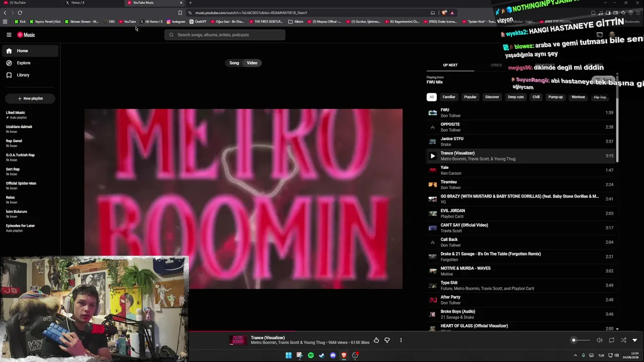Go back in the browser
Image resolution: width=644 pixels, height=362 pixels.
[5, 13]
